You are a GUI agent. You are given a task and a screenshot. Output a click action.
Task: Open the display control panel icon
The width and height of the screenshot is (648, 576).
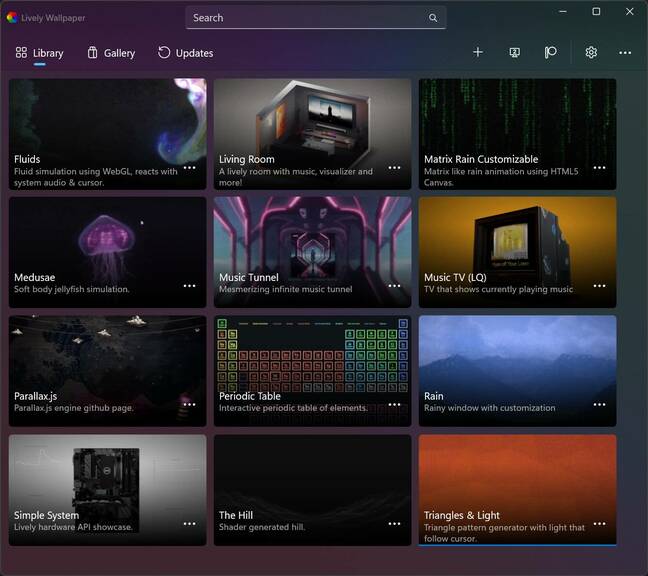[x=515, y=53]
